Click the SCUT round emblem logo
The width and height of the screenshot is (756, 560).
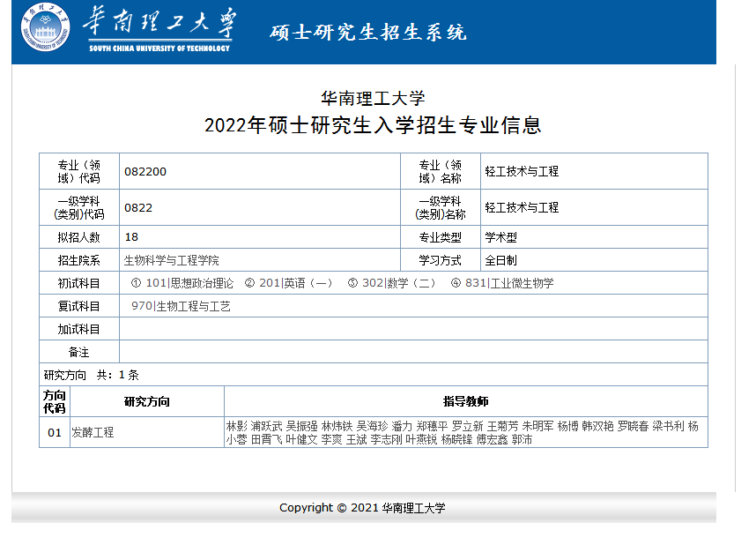click(x=45, y=27)
